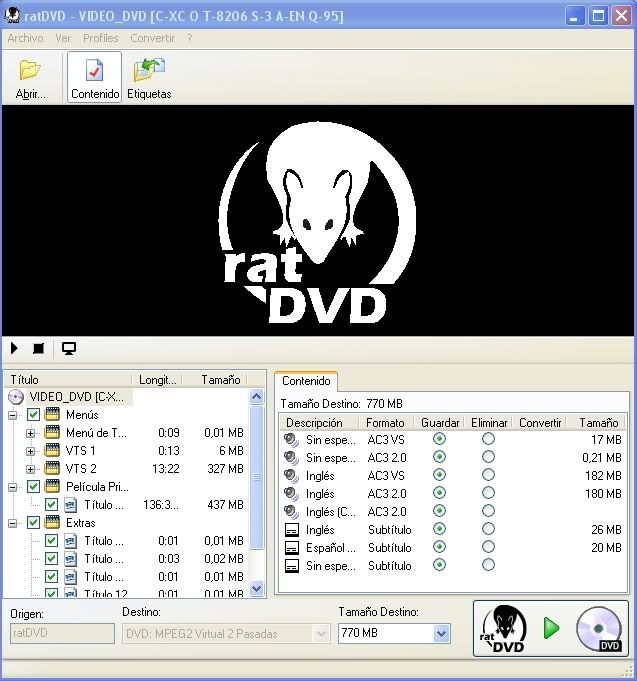Screen dimensions: 637x681
Task: Click the VIDEO_DVD disc icon in tree
Action: tap(16, 397)
